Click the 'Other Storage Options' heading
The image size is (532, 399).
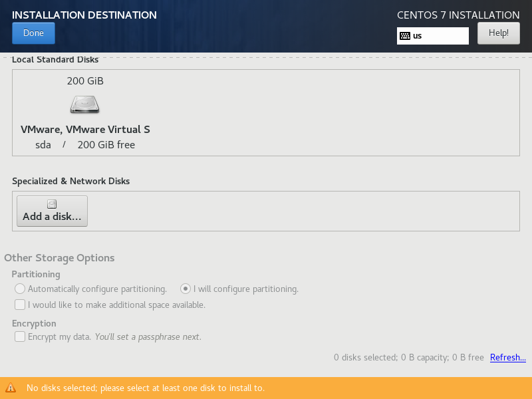[x=59, y=258]
